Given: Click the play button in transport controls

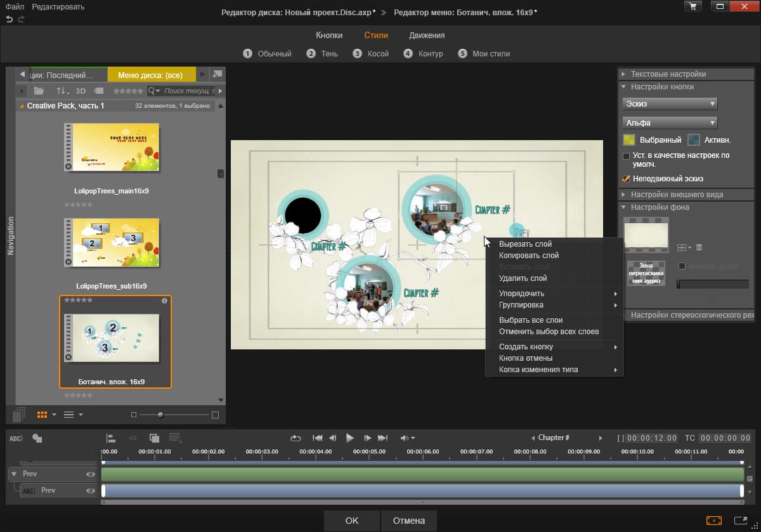Looking at the screenshot, I should point(349,438).
